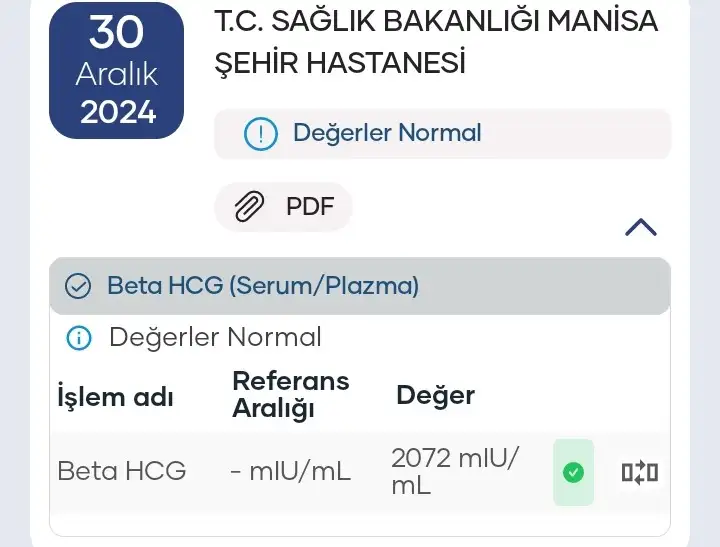Click the Manisa Şehir Hastanesi hospital name
This screenshot has width=720, height=547.
coord(437,41)
